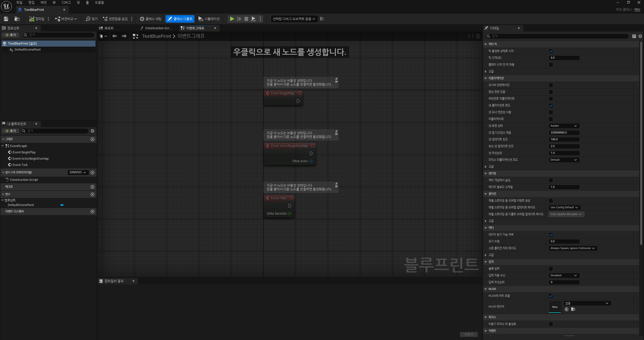Click Browse to Asset icon in toolbar
Screen dimensions: 644x340
coord(17,19)
